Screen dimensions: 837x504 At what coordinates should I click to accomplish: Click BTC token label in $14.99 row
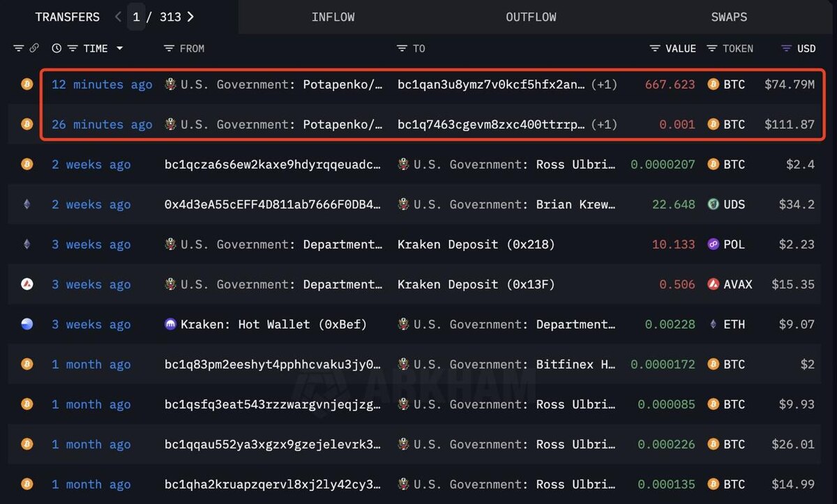734,484
